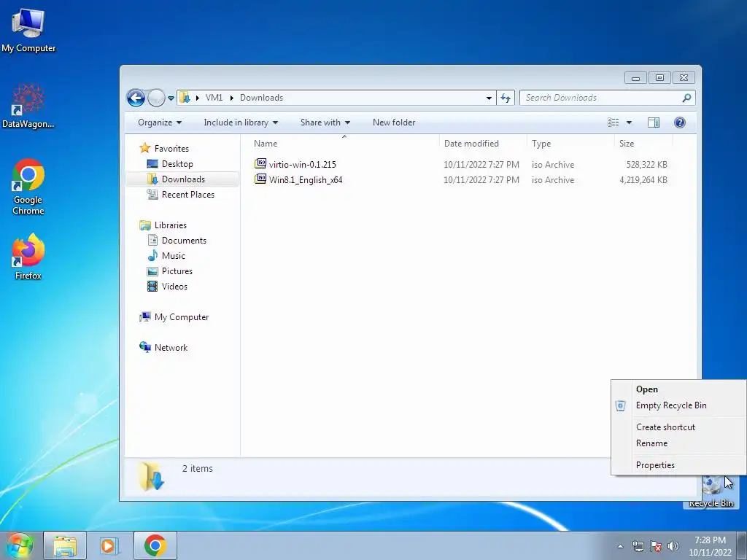Choose Create shortcut in context menu
The height and width of the screenshot is (560, 747).
tap(679, 427)
